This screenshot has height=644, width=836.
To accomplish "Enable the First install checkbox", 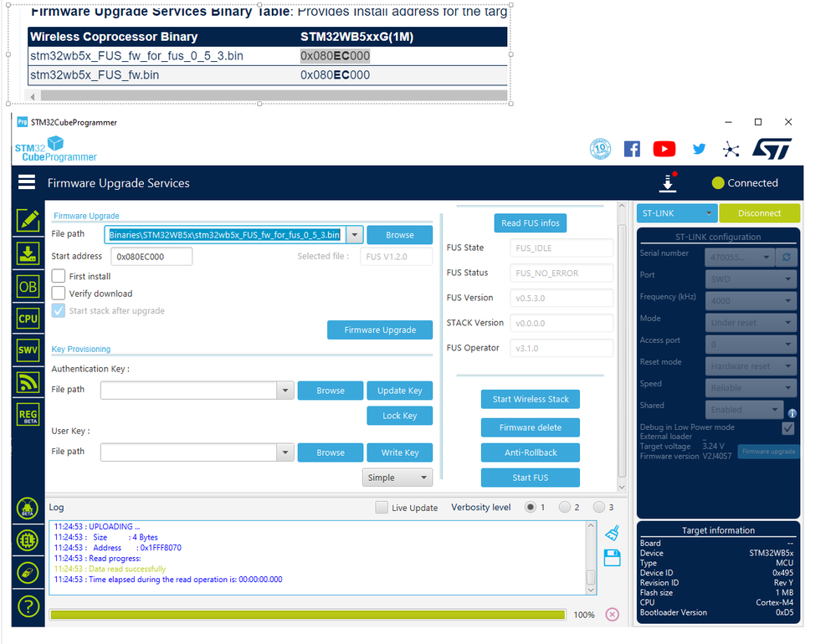I will pos(59,276).
